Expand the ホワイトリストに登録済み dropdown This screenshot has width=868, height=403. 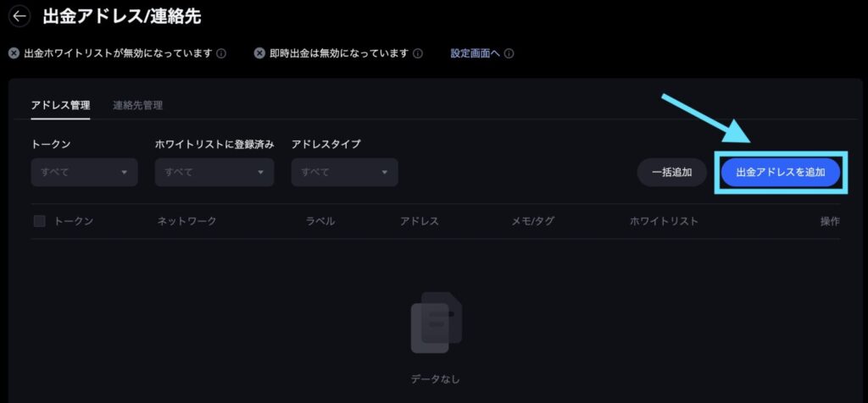214,172
